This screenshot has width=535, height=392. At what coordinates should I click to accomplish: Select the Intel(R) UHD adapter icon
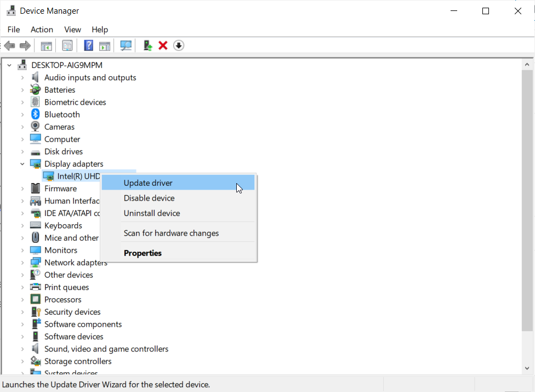click(48, 177)
